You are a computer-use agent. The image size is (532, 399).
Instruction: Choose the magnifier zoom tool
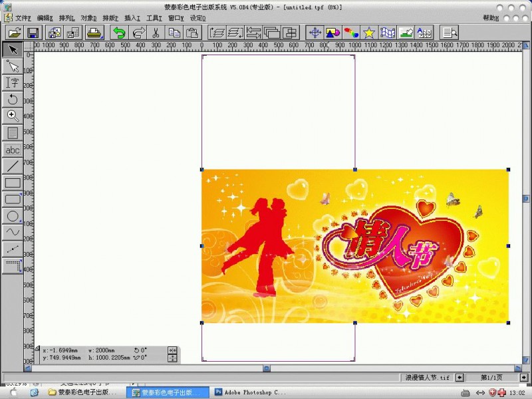coord(12,116)
